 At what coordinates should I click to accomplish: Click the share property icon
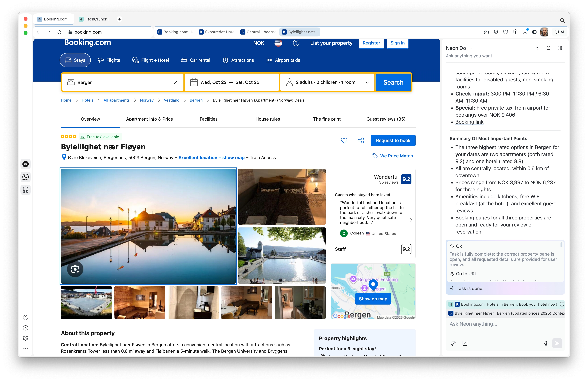[361, 140]
